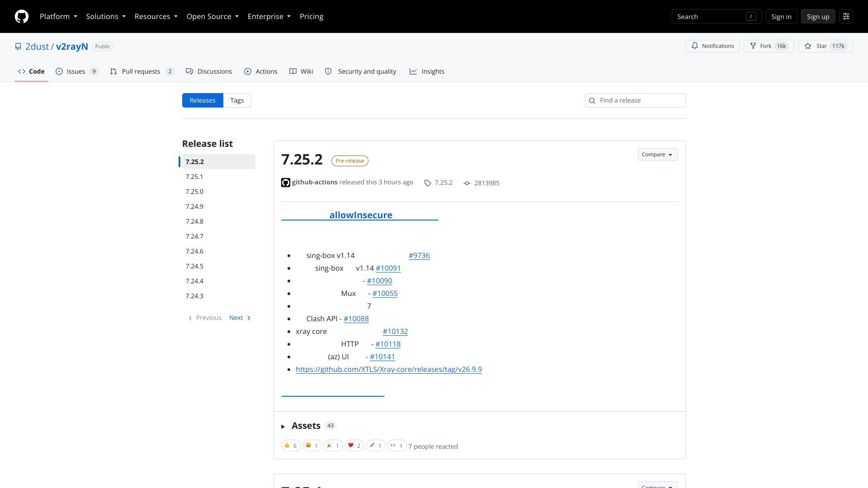Image resolution: width=868 pixels, height=488 pixels.
Task: Open the 2dust owner link
Action: [37, 47]
